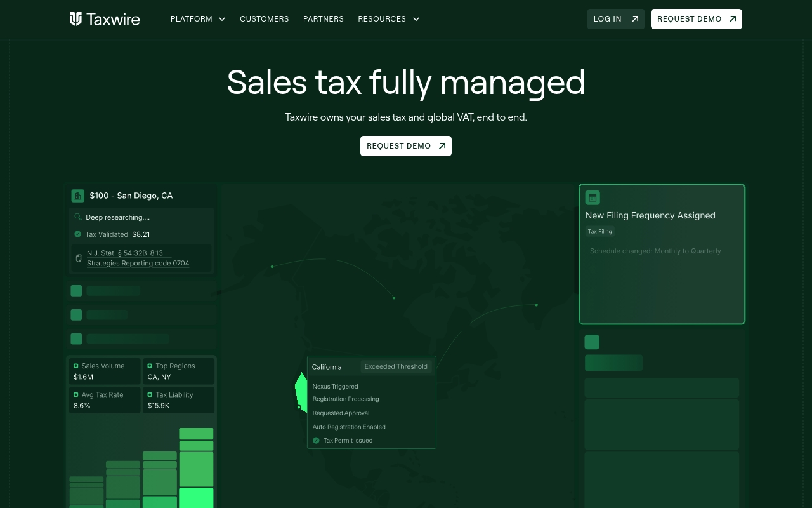812x508 pixels.
Task: Click the calendar icon above New Filing Frequency
Action: point(593,197)
